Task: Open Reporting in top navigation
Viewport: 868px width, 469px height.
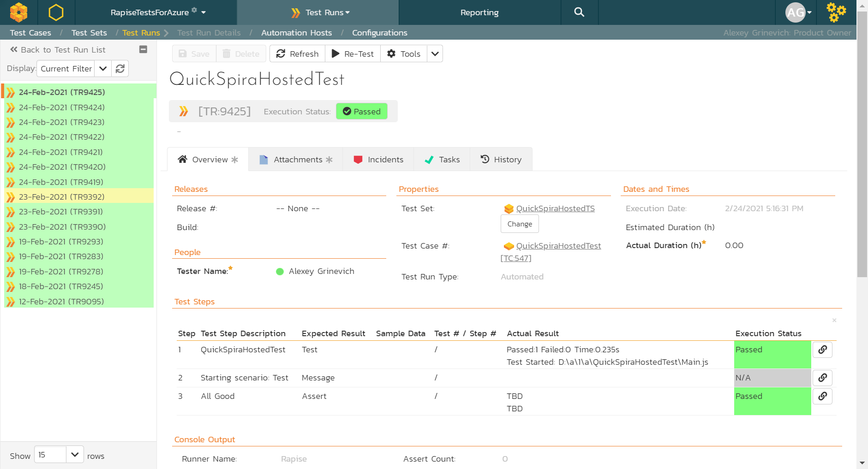Action: (479, 12)
